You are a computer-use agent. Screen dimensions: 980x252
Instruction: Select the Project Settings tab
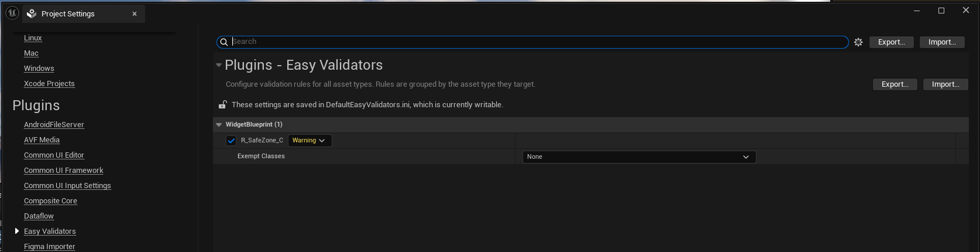84,13
